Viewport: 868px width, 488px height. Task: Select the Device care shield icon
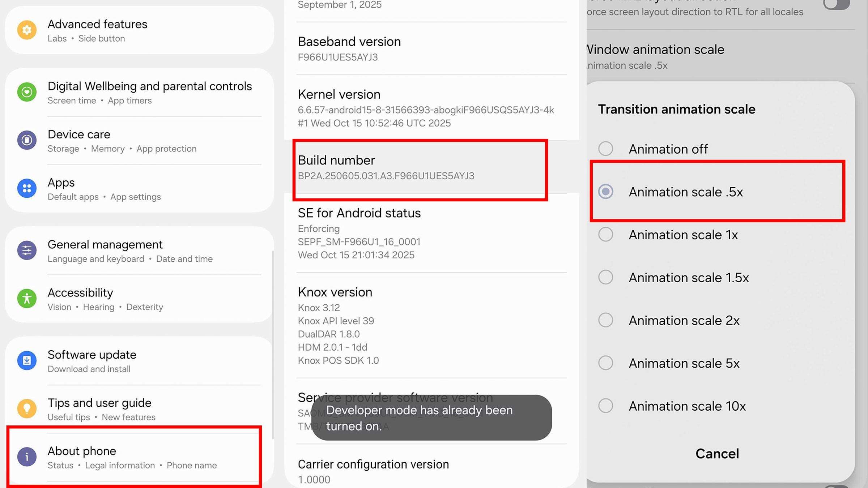click(x=27, y=140)
